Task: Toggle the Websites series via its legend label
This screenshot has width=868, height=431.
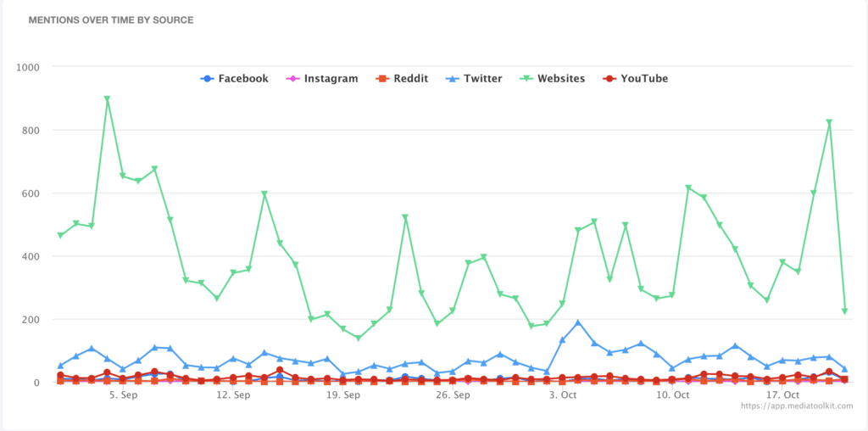Action: click(x=561, y=79)
